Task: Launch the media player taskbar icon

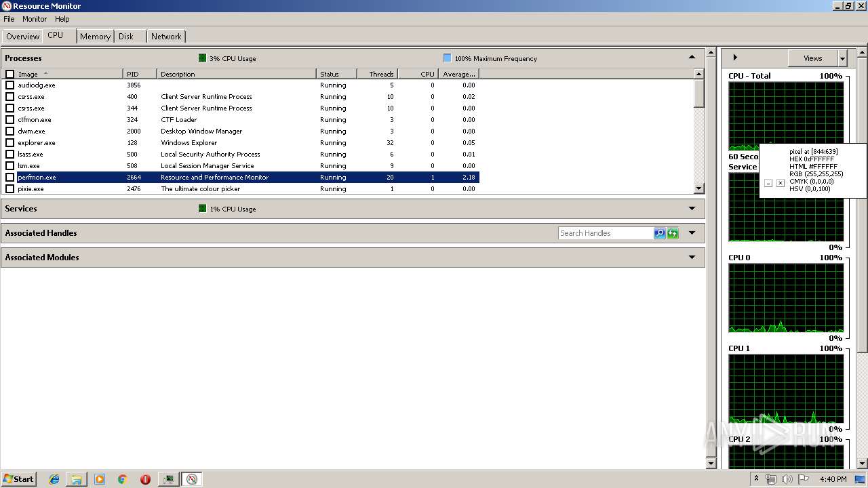Action: coord(100,479)
